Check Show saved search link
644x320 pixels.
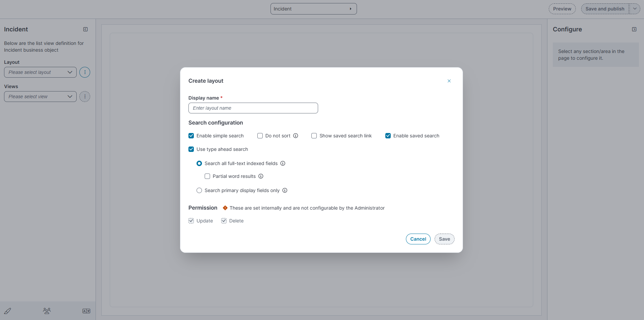(x=314, y=136)
